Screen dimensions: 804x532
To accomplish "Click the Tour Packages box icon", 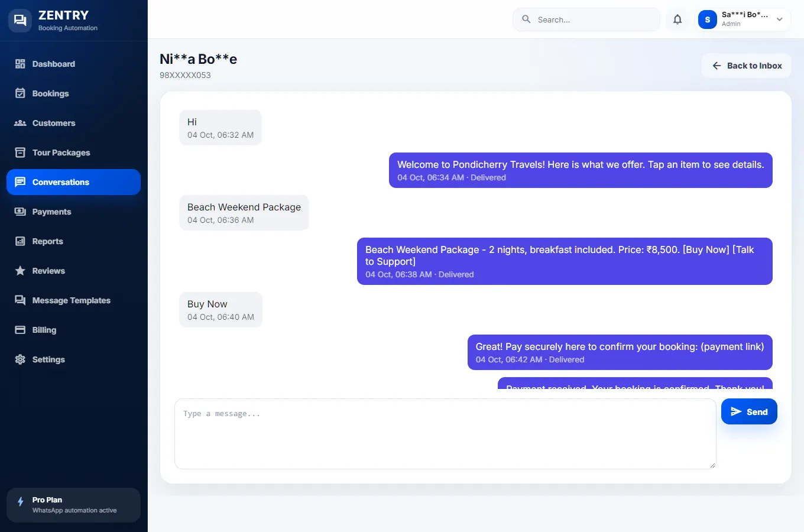I will coord(20,153).
